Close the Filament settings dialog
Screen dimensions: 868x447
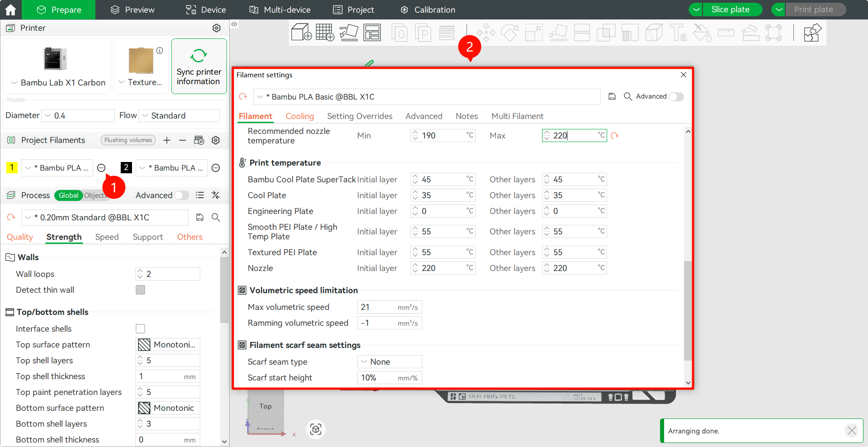[x=684, y=75]
